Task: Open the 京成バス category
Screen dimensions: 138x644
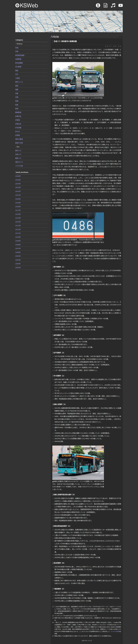Action: [x=18, y=154]
